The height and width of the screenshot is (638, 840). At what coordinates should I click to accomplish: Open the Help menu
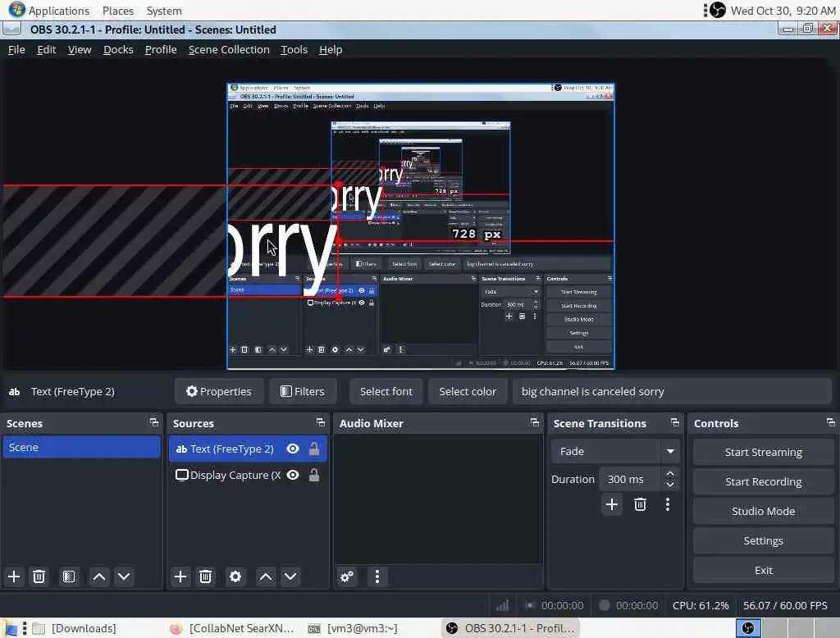[x=331, y=50]
